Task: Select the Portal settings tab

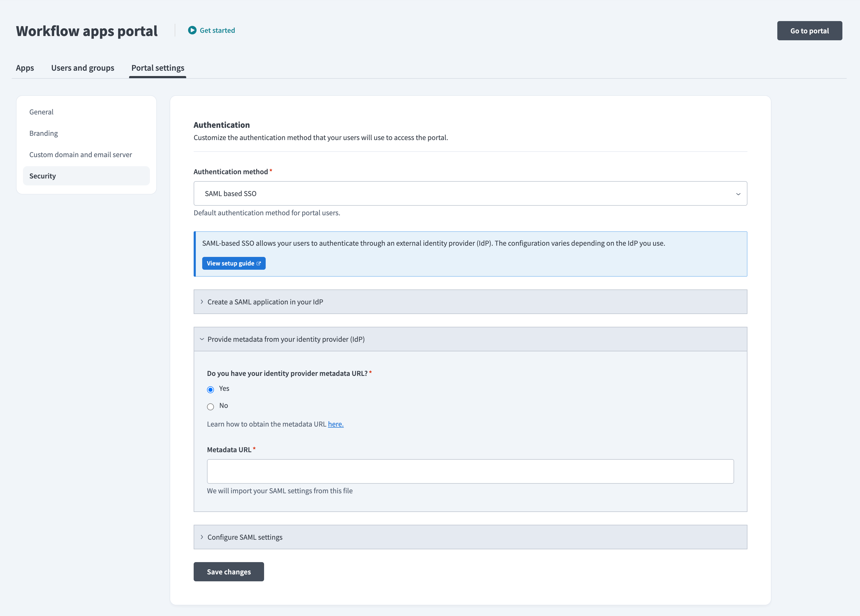Action: [158, 68]
